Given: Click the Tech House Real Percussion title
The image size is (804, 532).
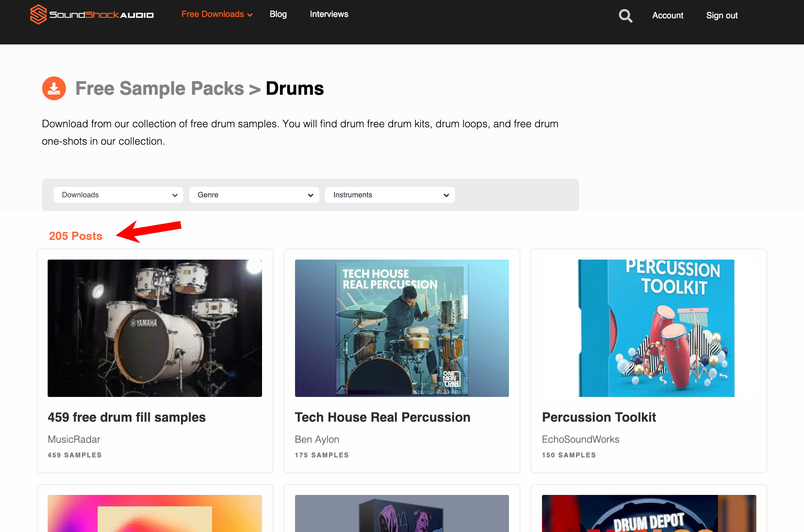Looking at the screenshot, I should click(x=383, y=417).
